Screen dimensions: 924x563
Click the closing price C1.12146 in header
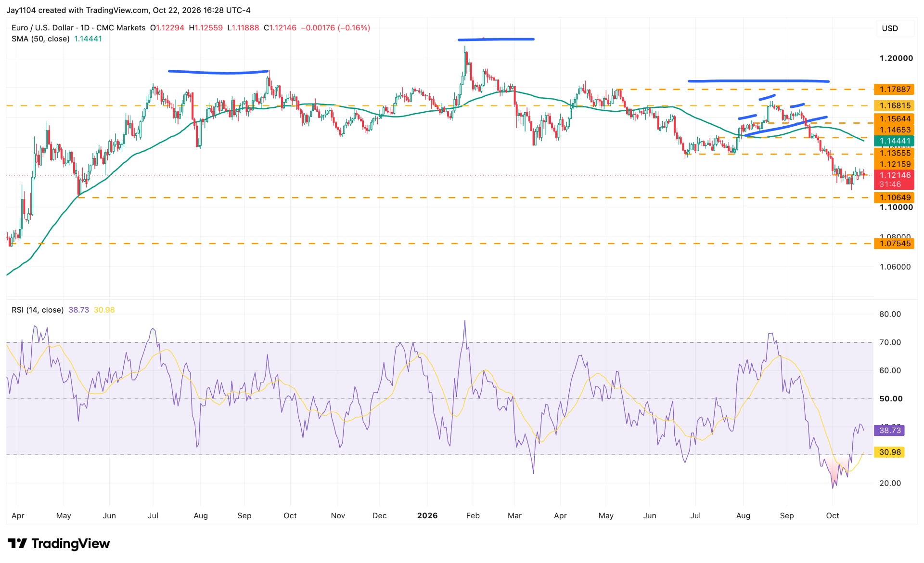pyautogui.click(x=280, y=28)
